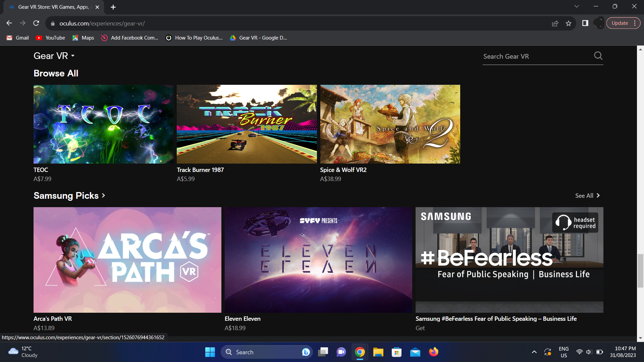This screenshot has width=644, height=362.
Task: Open the Track Burner 1987 thumbnail
Action: tap(247, 124)
